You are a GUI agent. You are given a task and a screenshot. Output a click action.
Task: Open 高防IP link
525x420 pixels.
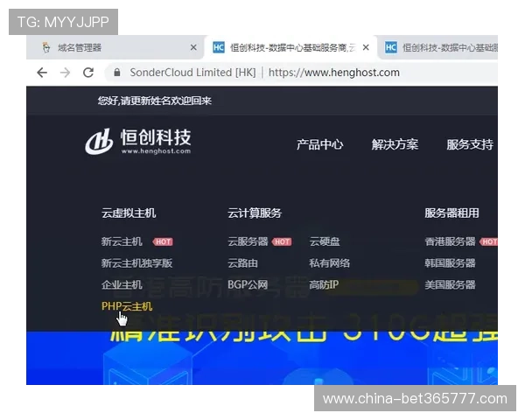[324, 285]
